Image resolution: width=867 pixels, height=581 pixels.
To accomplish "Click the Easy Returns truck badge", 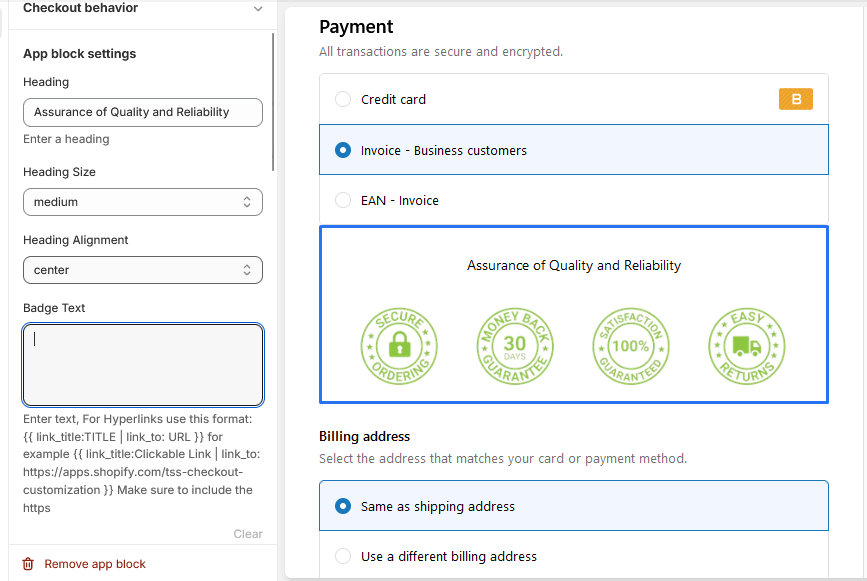I will (x=747, y=346).
